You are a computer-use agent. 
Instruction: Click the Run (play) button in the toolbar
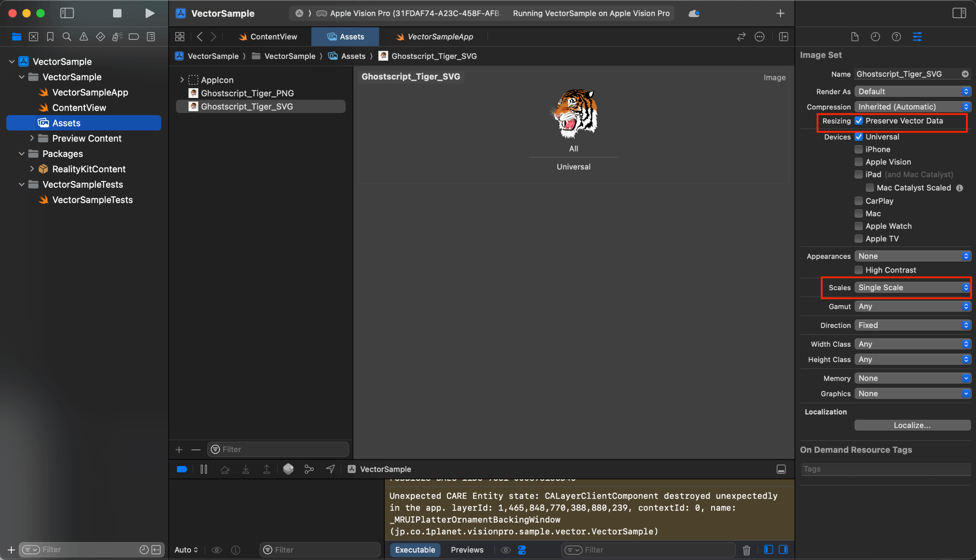(150, 13)
